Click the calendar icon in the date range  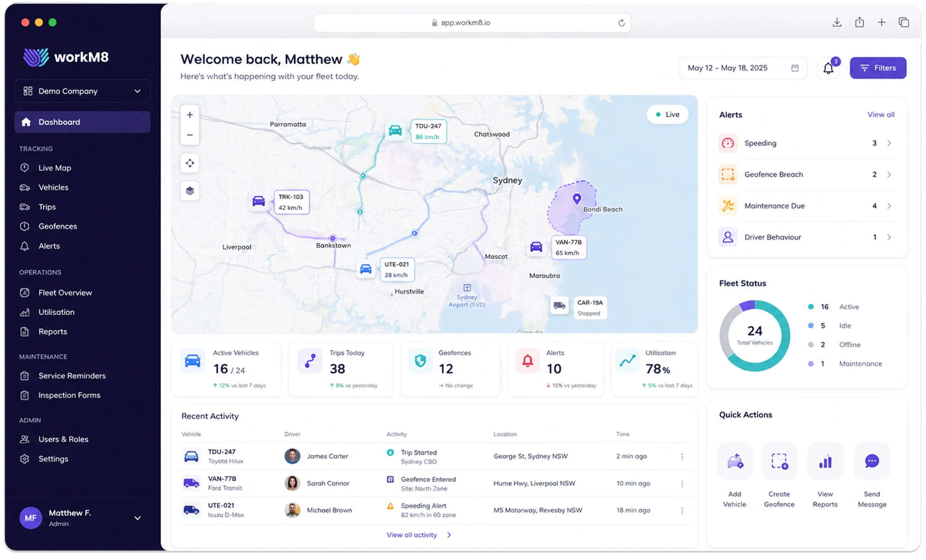(794, 68)
